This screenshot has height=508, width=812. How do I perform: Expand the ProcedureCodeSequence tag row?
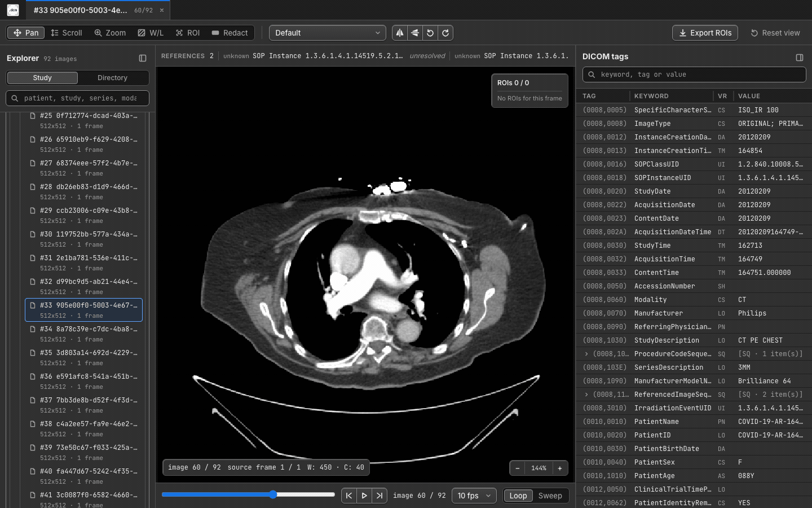point(586,354)
